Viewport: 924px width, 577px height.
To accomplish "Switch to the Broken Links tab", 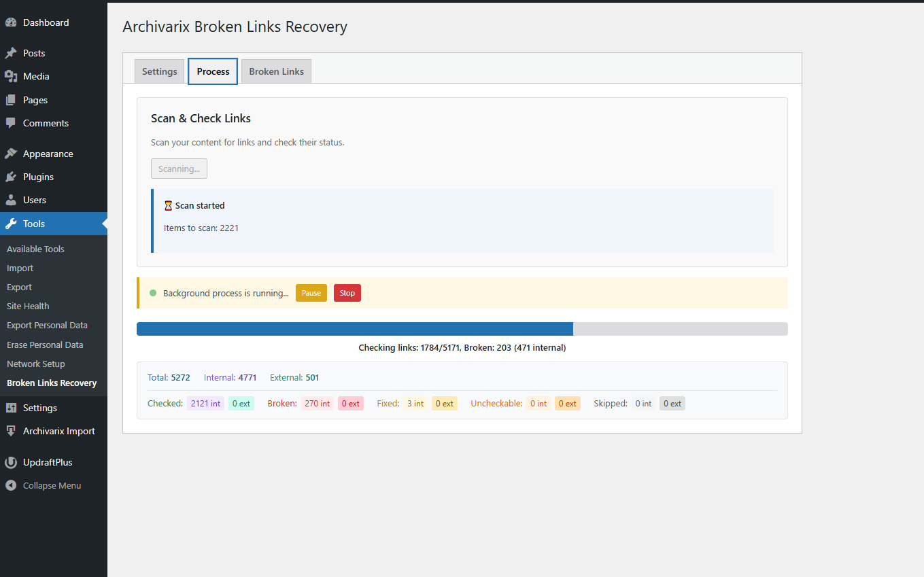I will coord(276,71).
